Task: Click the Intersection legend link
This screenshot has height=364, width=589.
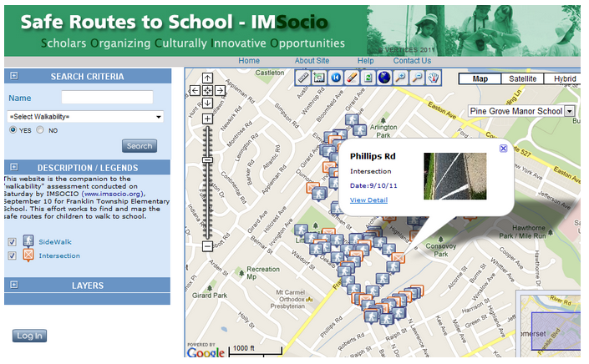Action: [x=59, y=255]
